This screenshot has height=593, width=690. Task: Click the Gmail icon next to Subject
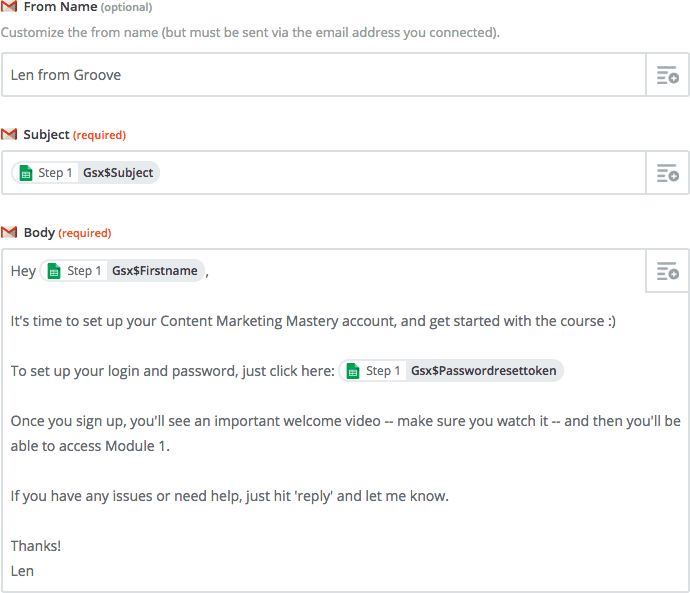tap(9, 134)
